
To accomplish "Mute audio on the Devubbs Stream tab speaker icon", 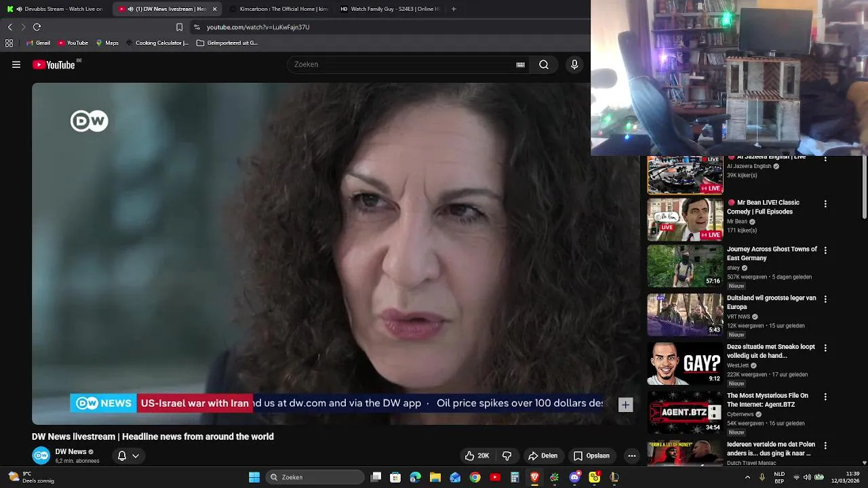I will [18, 9].
